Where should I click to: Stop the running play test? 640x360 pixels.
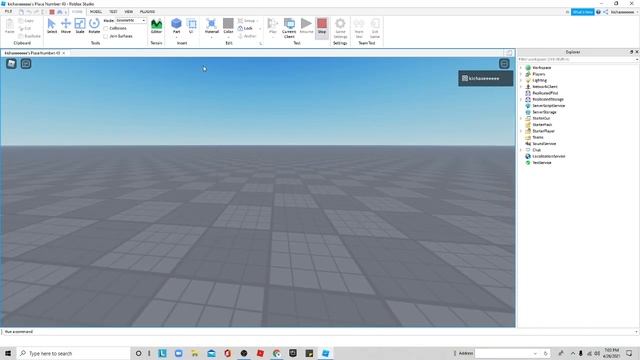(x=322, y=26)
